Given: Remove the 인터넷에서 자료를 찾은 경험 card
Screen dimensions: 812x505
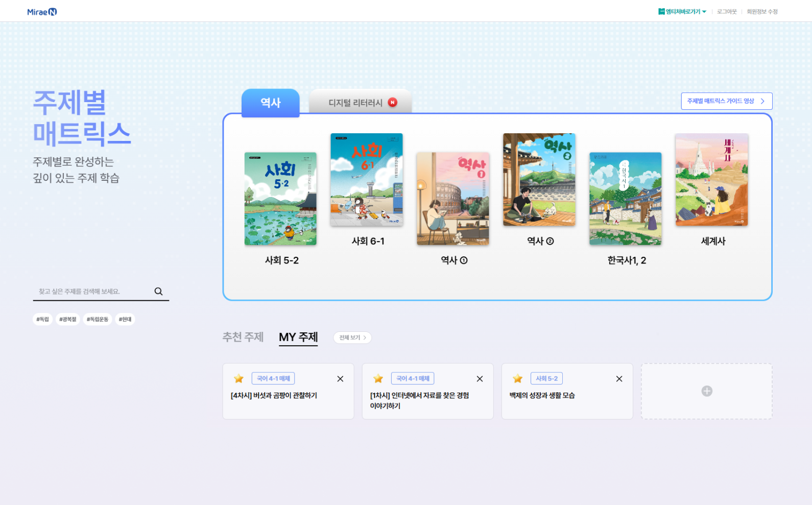Looking at the screenshot, I should click(480, 379).
